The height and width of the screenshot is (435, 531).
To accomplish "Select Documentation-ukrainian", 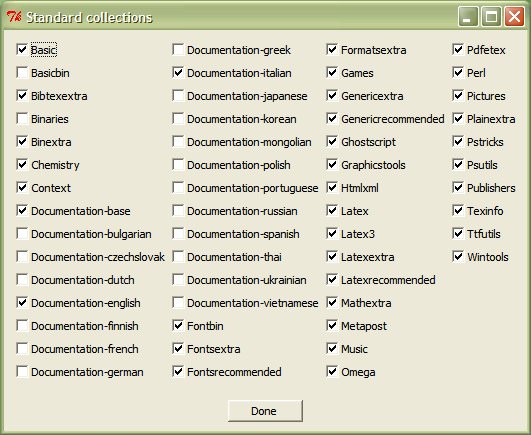I will click(x=178, y=280).
